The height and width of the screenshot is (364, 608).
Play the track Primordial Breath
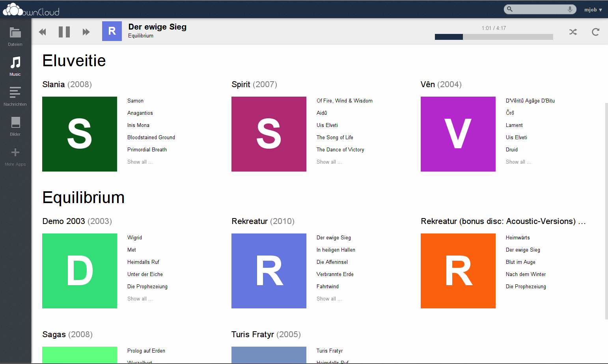pyautogui.click(x=147, y=150)
